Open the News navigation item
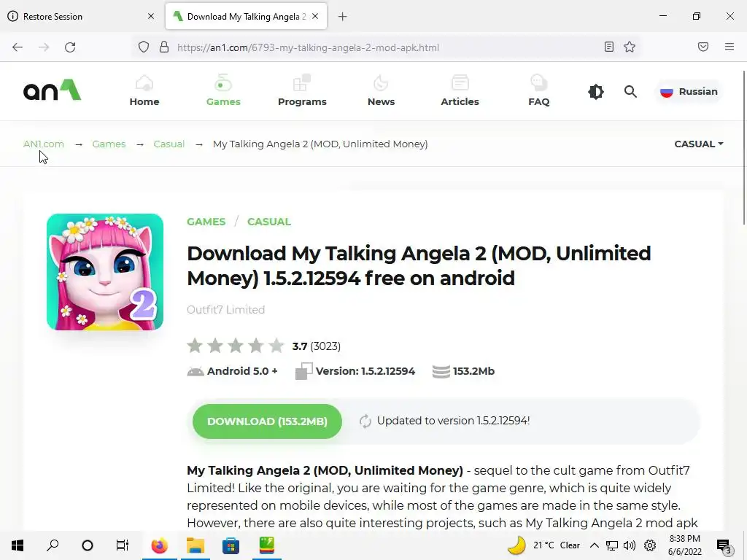This screenshot has height=560, width=747. tap(381, 90)
